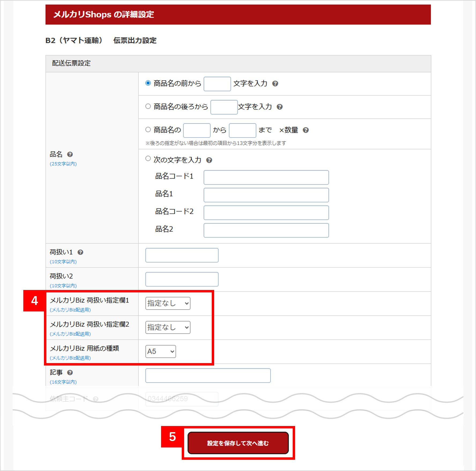Choose the 商品名の range ×数量 radio option

point(148,130)
